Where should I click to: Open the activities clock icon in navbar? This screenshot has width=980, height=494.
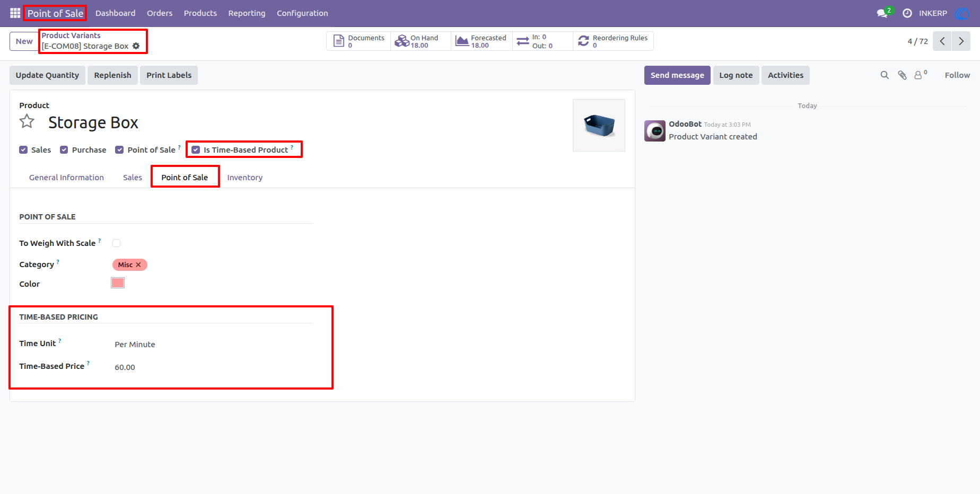pos(907,13)
